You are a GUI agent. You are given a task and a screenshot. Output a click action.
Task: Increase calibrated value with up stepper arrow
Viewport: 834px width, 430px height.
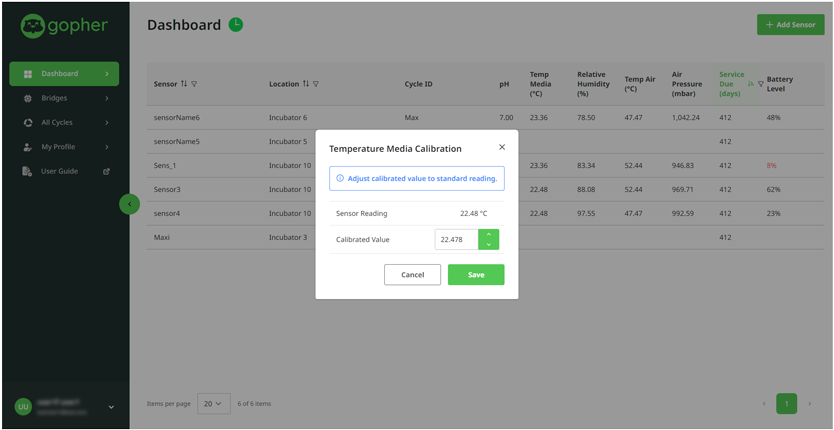(x=488, y=235)
